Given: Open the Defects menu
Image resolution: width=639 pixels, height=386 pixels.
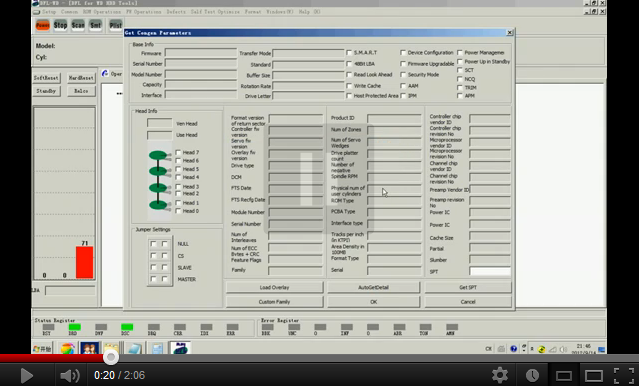Looking at the screenshot, I should coord(176,12).
